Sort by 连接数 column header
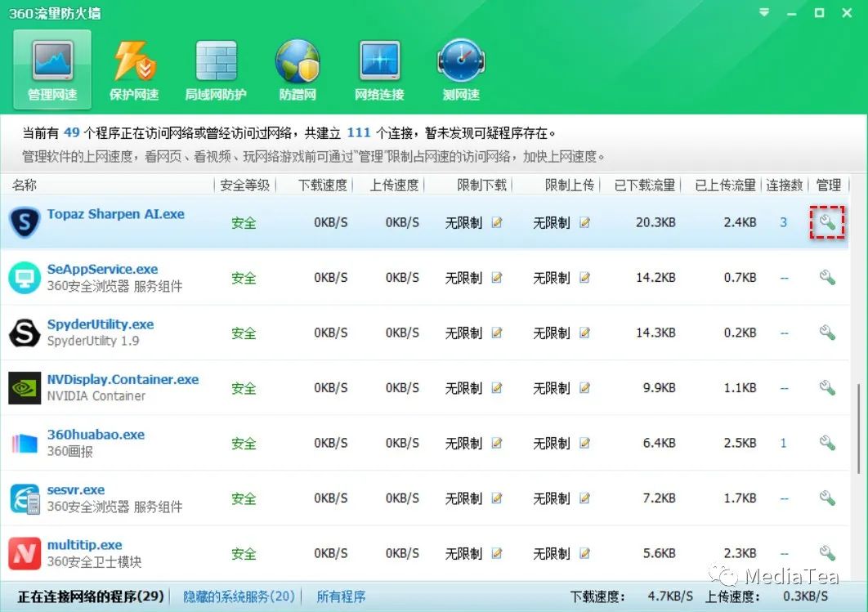The image size is (868, 612). [x=785, y=185]
